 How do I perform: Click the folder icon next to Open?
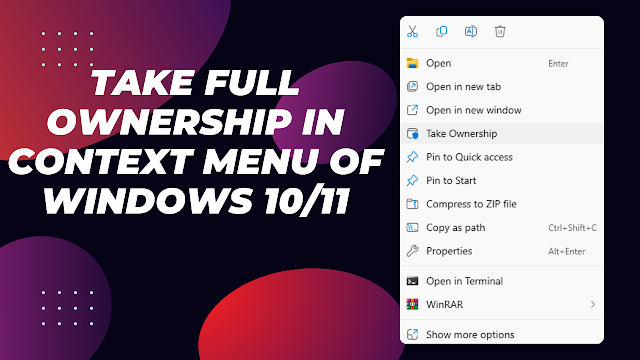(412, 63)
